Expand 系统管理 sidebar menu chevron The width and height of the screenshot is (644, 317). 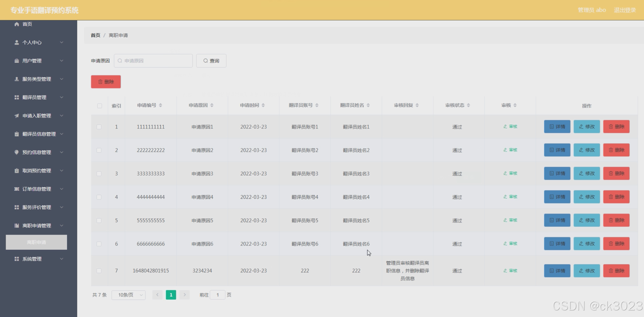click(62, 259)
